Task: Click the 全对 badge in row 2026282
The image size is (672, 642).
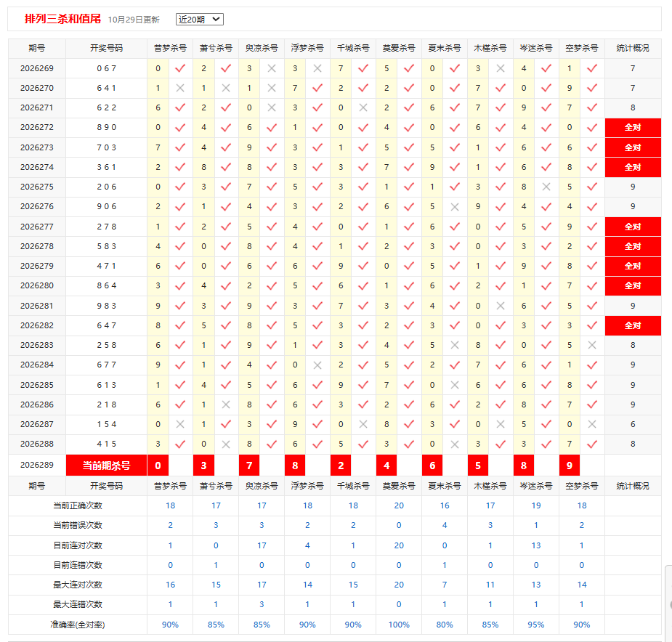Action: [633, 325]
